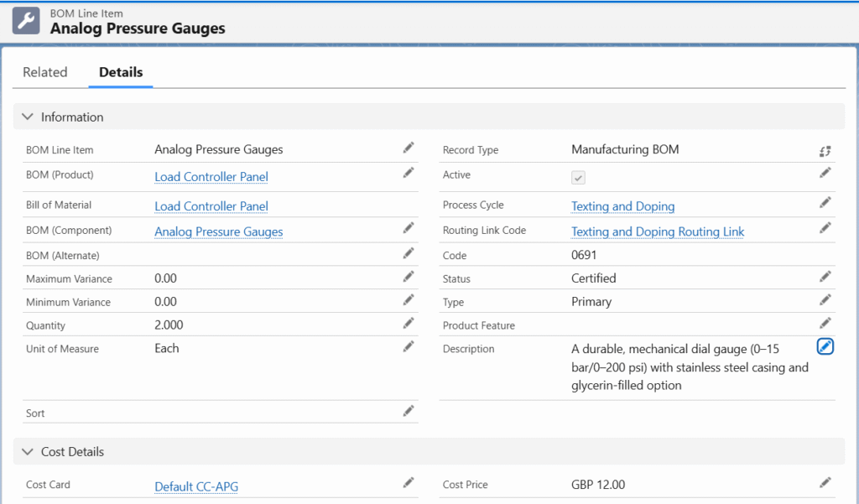Select the Details tab
Viewport: 859px width, 504px height.
pyautogui.click(x=121, y=72)
